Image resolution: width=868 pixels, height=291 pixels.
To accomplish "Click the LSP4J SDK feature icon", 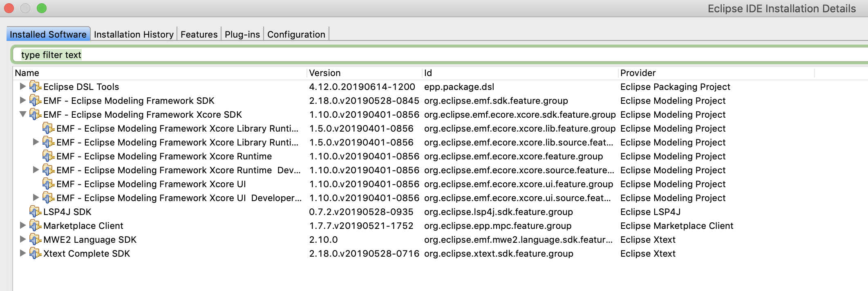I will click(36, 212).
